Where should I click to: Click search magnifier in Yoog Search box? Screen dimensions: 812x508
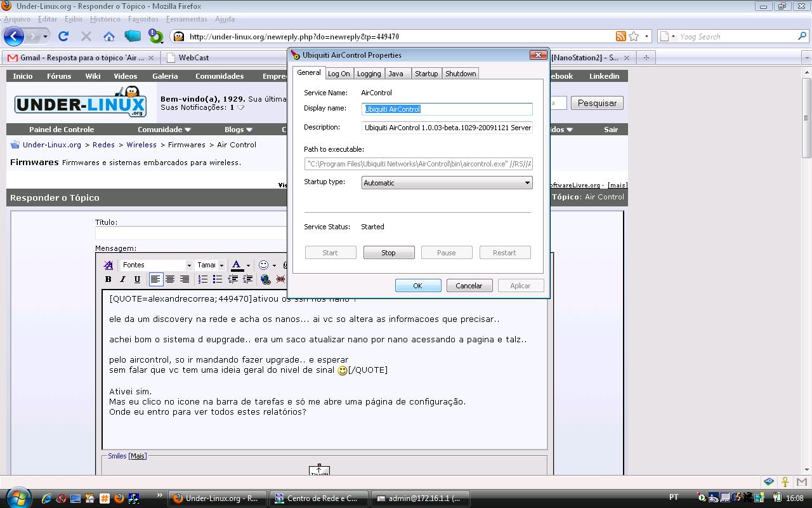click(x=802, y=36)
